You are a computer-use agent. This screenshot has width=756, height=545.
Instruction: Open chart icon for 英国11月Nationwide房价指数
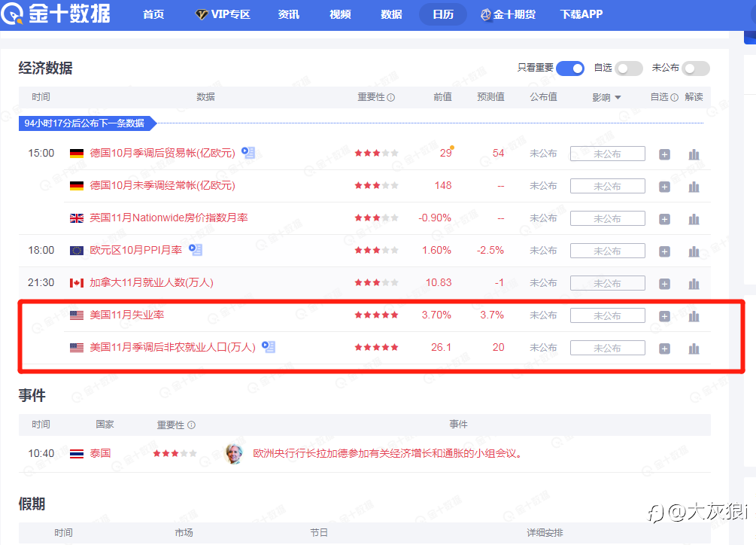[x=694, y=219]
